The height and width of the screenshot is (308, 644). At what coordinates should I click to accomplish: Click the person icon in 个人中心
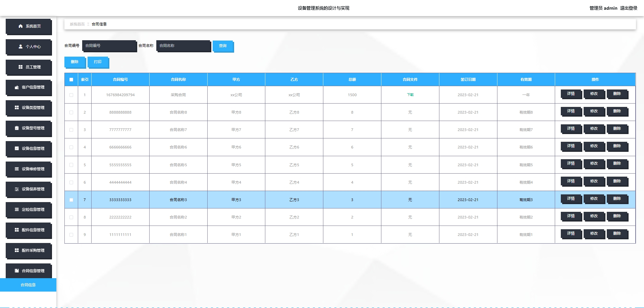point(21,47)
